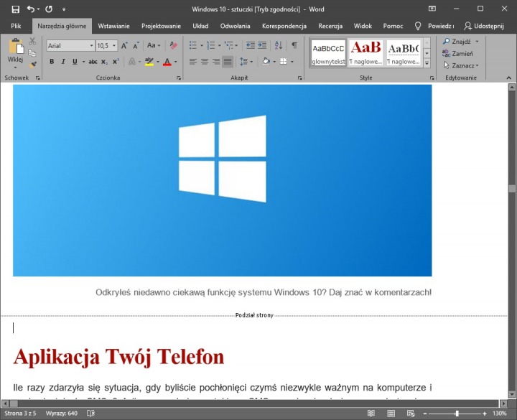Viewport: 517px width, 420px height.
Task: Click Zamień to replace text
Action: click(x=457, y=53)
